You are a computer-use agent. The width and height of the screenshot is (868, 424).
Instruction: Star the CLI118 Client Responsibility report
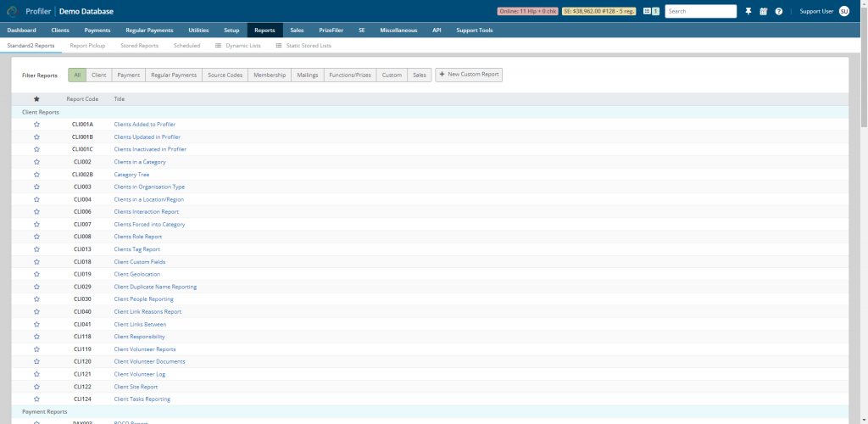(x=36, y=337)
